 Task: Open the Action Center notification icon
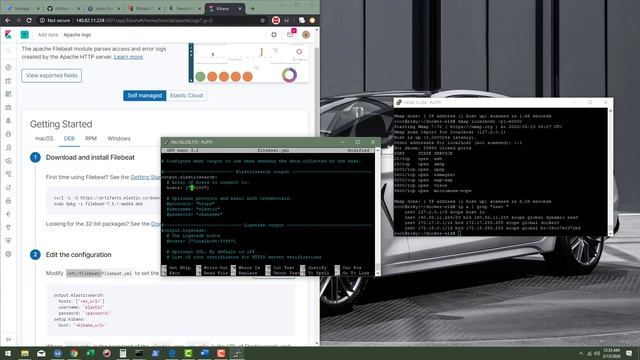pos(629,353)
